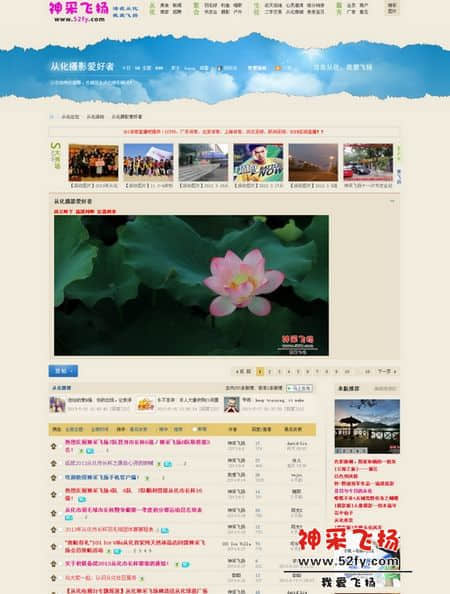
Task: Go to page 2 in pagination
Action: (x=270, y=372)
